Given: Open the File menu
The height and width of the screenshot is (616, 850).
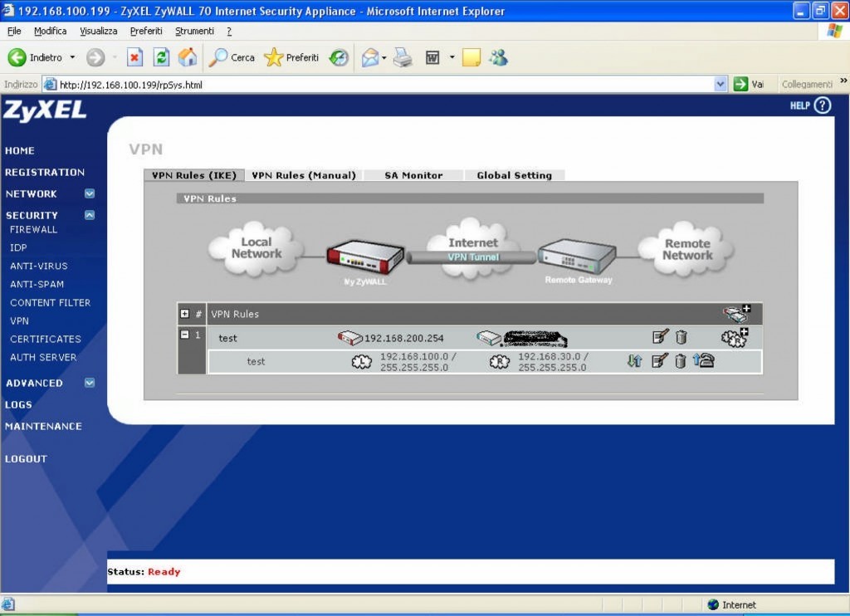Looking at the screenshot, I should click(14, 31).
